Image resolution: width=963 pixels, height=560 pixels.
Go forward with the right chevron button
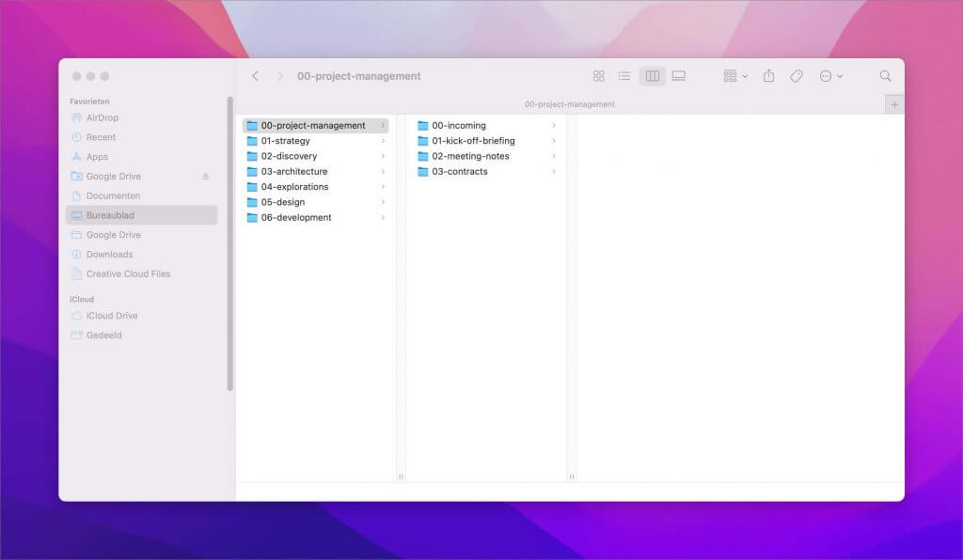point(280,76)
